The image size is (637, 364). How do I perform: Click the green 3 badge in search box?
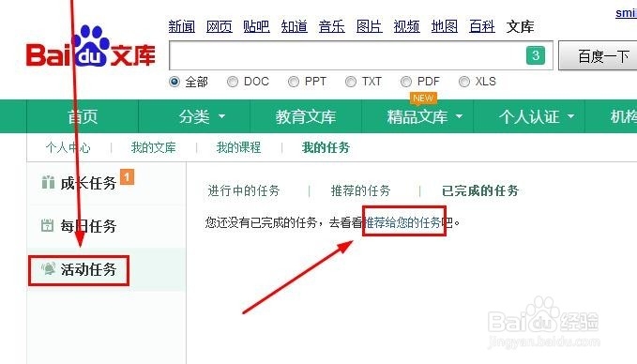[x=536, y=55]
